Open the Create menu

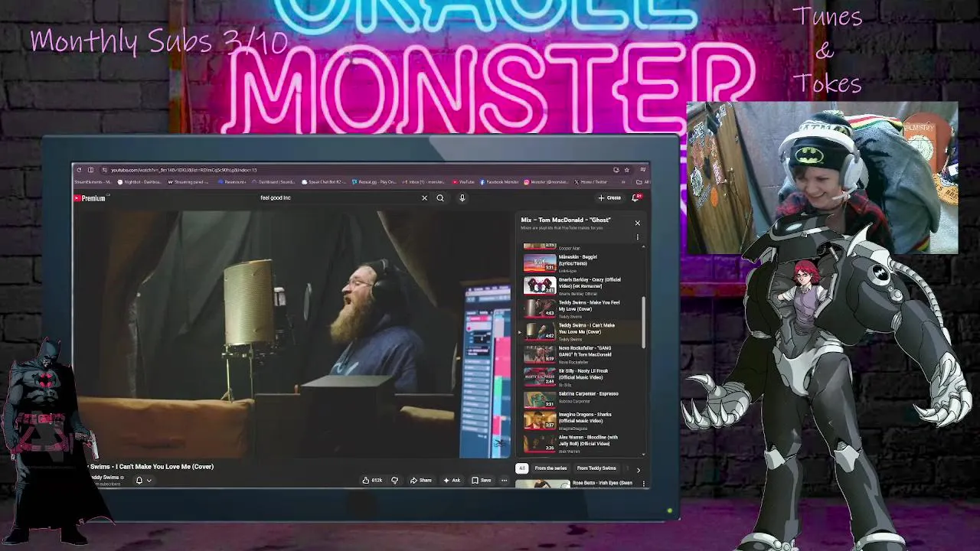609,198
